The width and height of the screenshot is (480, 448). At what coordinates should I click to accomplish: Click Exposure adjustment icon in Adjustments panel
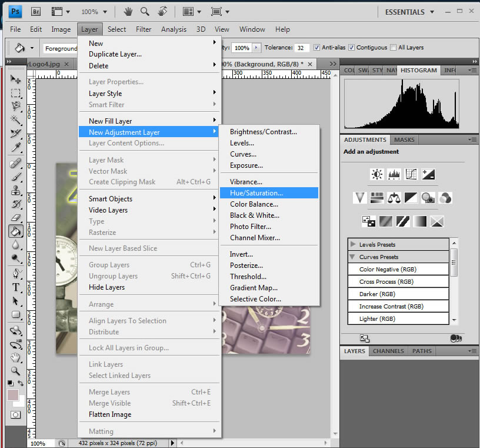click(428, 174)
